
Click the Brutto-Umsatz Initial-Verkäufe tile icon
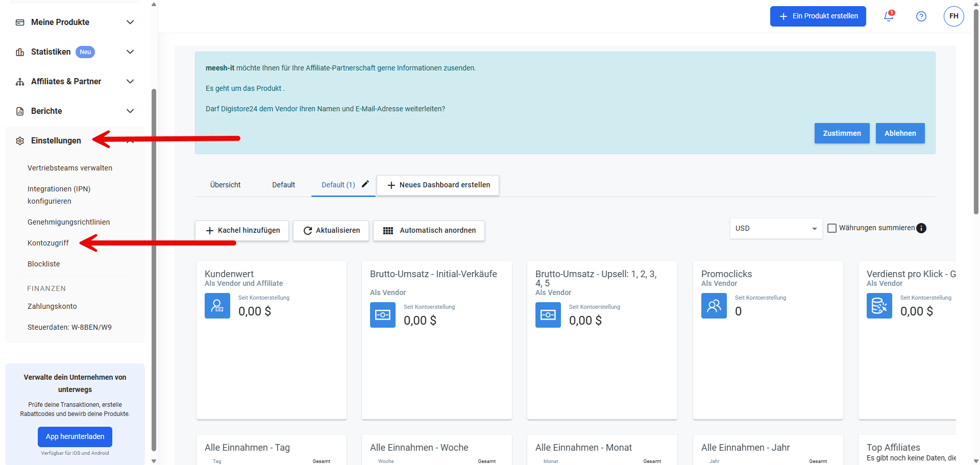coord(383,315)
